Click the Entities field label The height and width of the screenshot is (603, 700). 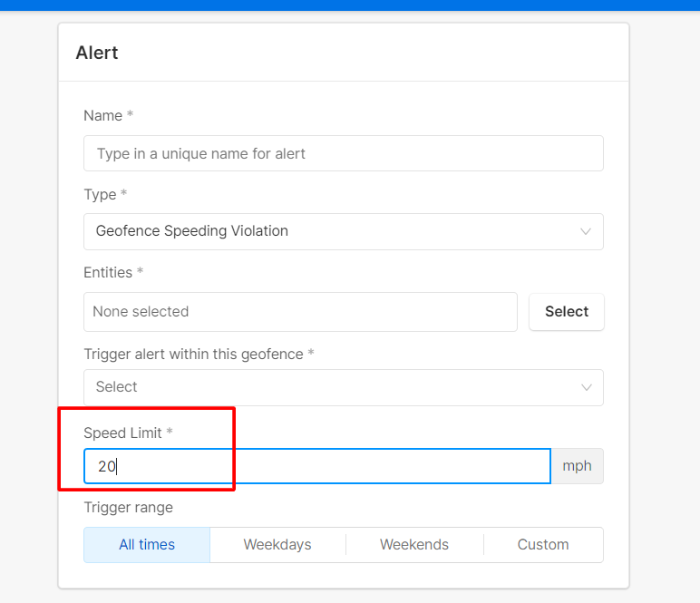[x=108, y=272]
